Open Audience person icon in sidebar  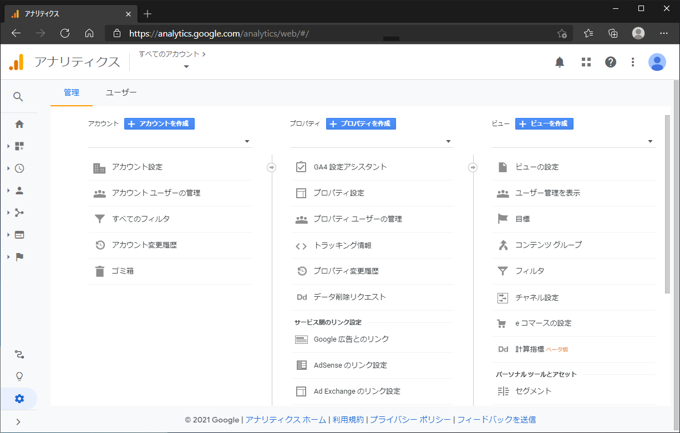(x=19, y=190)
